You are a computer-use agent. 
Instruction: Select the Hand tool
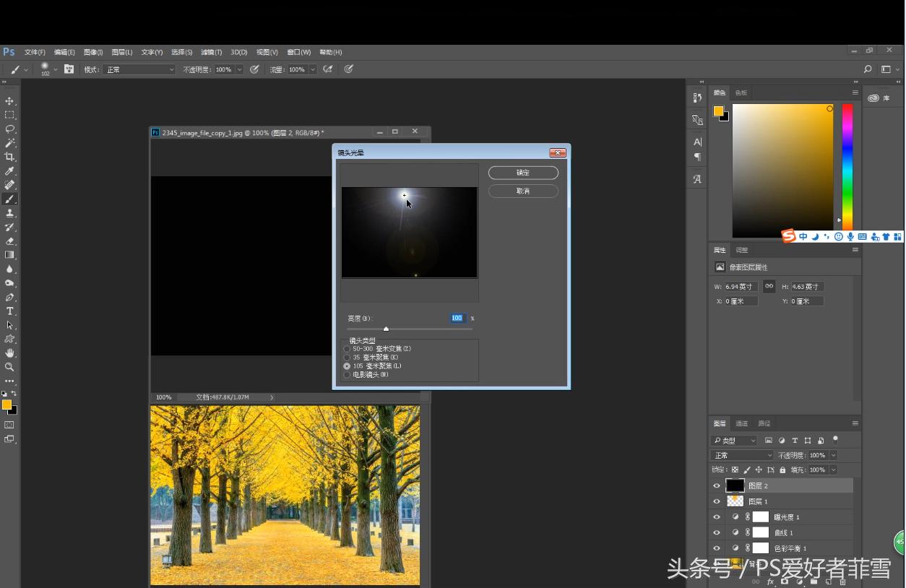[9, 353]
